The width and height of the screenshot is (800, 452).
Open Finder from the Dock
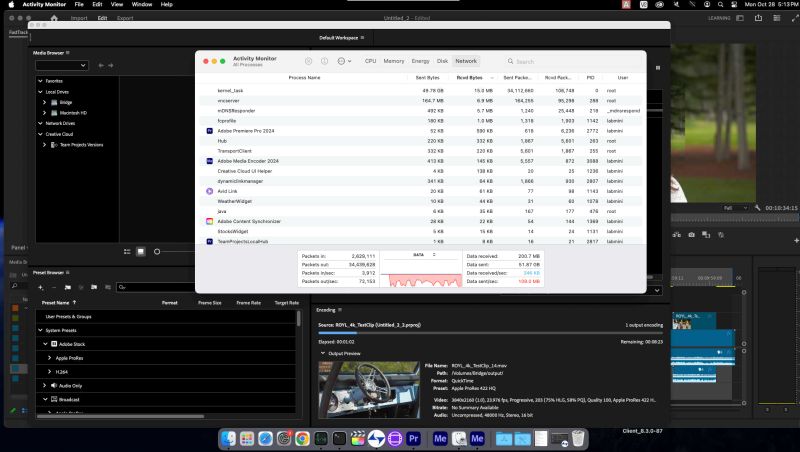pyautogui.click(x=228, y=439)
